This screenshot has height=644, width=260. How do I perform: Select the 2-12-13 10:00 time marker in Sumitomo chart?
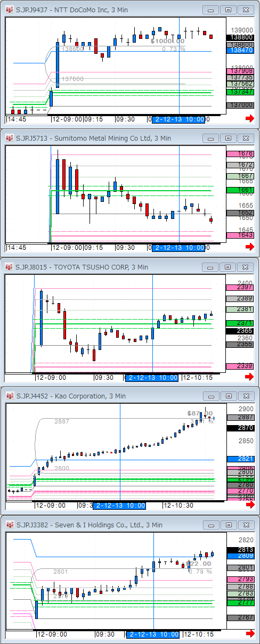(178, 248)
